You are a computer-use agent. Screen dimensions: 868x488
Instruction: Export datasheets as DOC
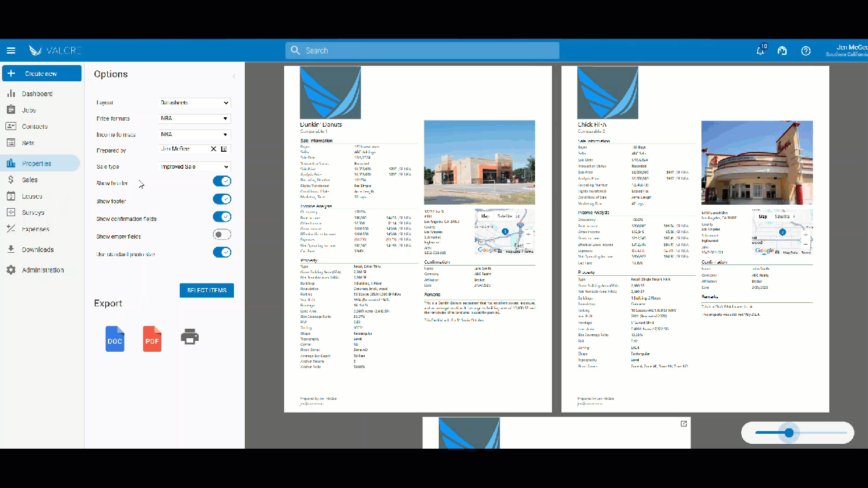[115, 338]
